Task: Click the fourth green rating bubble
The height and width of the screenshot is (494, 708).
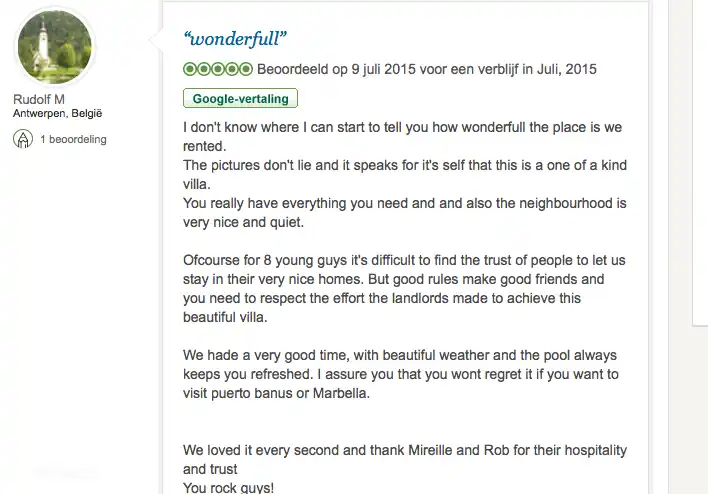Action: 232,70
